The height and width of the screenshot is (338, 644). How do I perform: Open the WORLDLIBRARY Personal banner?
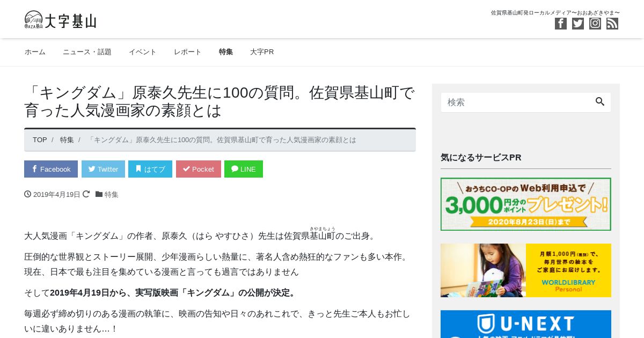click(526, 270)
